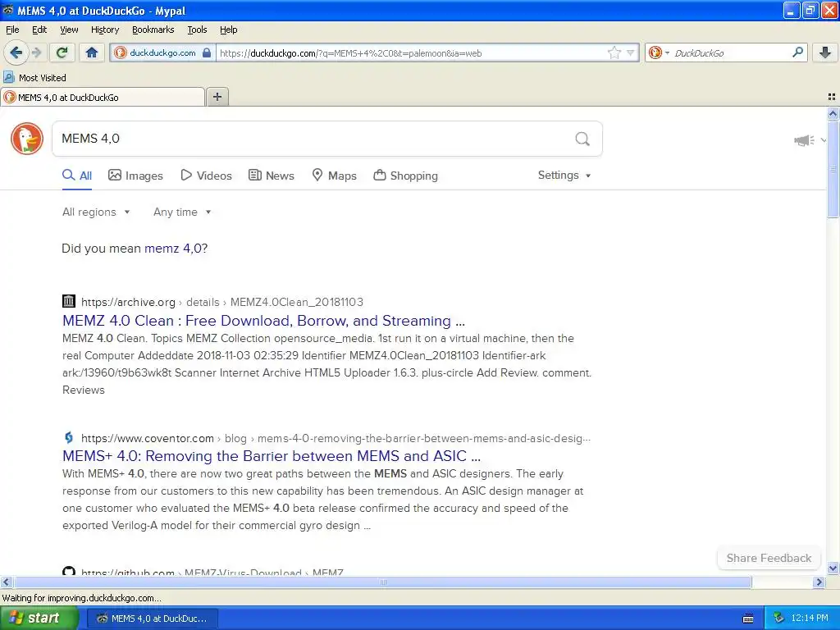The image size is (840, 630).
Task: Open the File menu
Action: coord(12,30)
